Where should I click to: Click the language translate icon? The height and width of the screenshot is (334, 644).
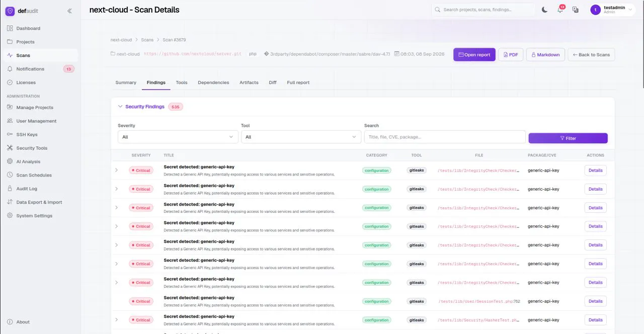coord(575,10)
